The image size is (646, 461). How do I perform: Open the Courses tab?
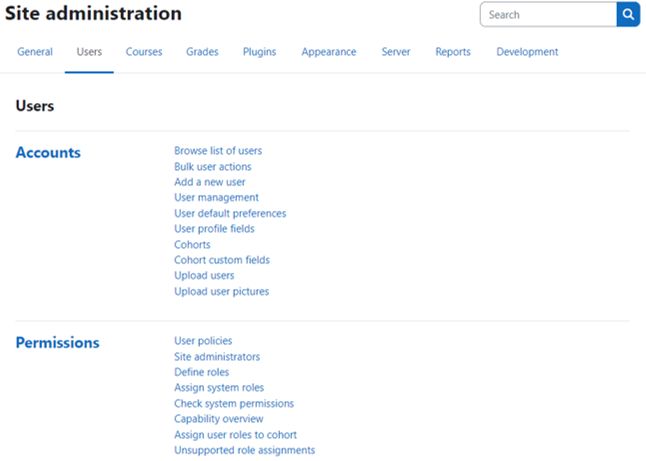(144, 52)
